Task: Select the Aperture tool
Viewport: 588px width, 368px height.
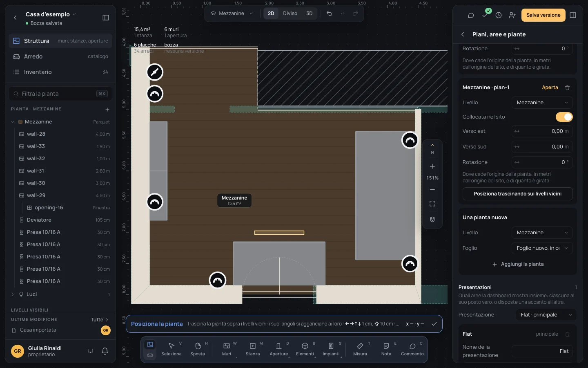Action: [279, 349]
